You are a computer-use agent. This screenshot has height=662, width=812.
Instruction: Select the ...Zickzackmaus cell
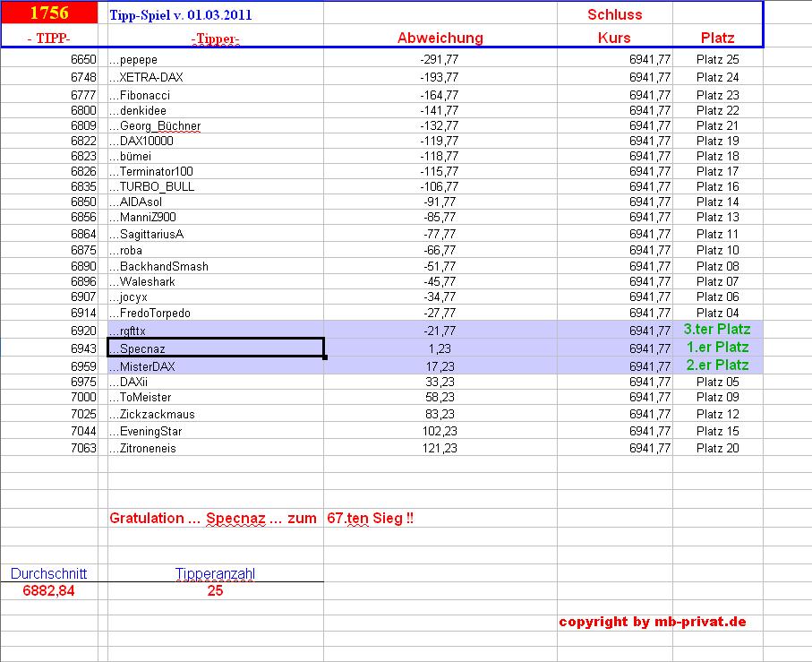click(216, 414)
